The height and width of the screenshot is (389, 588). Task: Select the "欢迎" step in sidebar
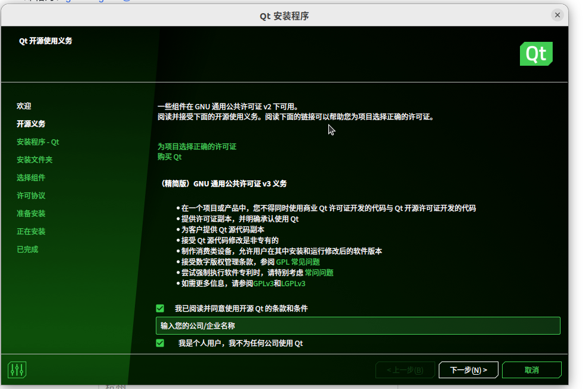click(24, 106)
